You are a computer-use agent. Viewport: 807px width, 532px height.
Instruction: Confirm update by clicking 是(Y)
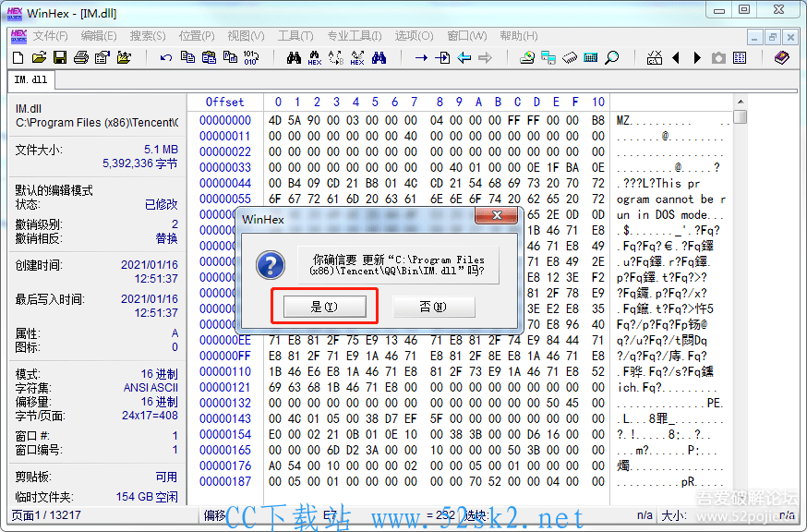click(x=325, y=307)
